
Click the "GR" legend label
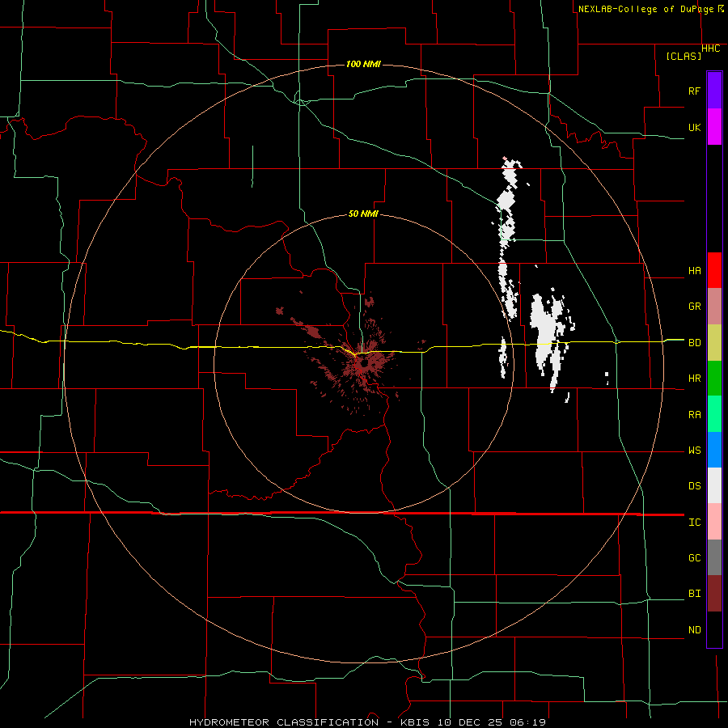[x=694, y=307]
